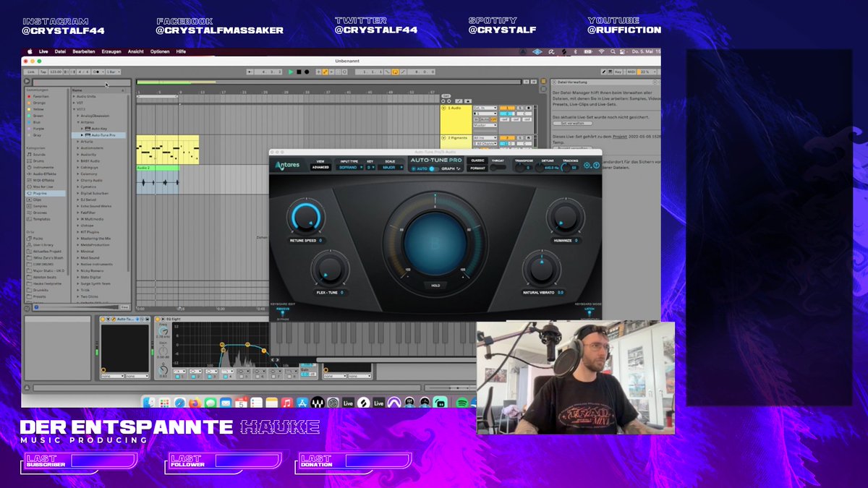
Task: Select the Favoriten red collection
Action: click(39, 97)
